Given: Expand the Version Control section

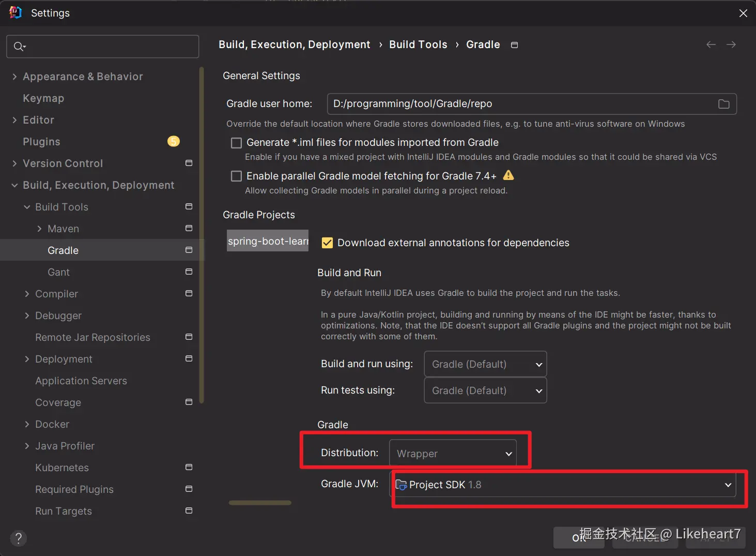Looking at the screenshot, I should 14,163.
